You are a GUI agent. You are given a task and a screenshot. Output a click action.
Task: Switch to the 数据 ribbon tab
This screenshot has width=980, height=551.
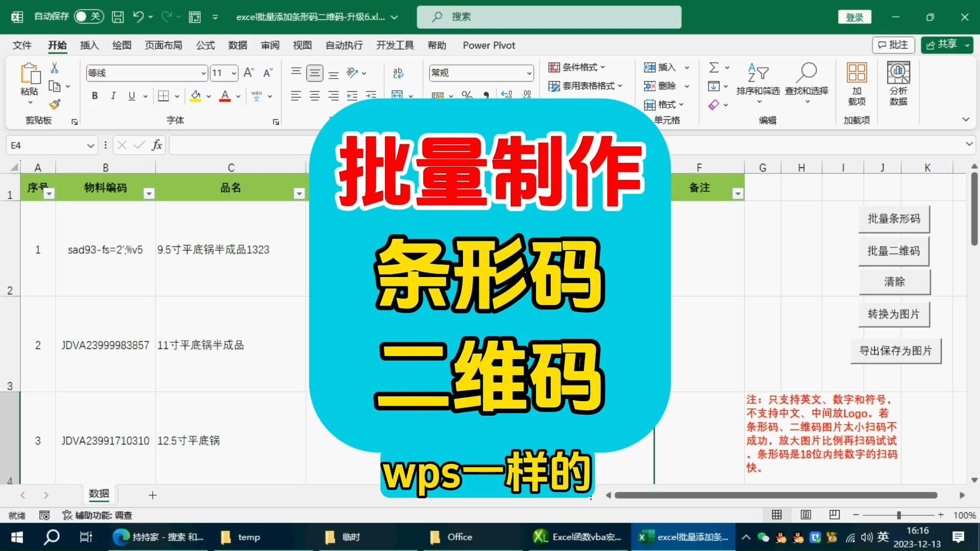pos(237,45)
